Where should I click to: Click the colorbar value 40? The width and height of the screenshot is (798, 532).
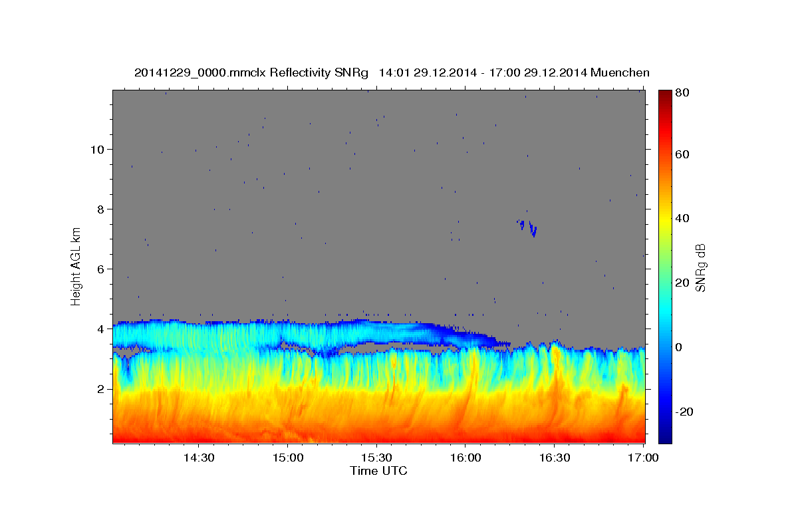pos(683,218)
